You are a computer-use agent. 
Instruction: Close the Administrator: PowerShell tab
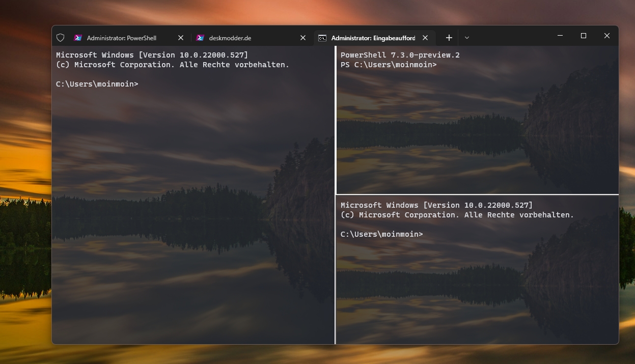[181, 38]
